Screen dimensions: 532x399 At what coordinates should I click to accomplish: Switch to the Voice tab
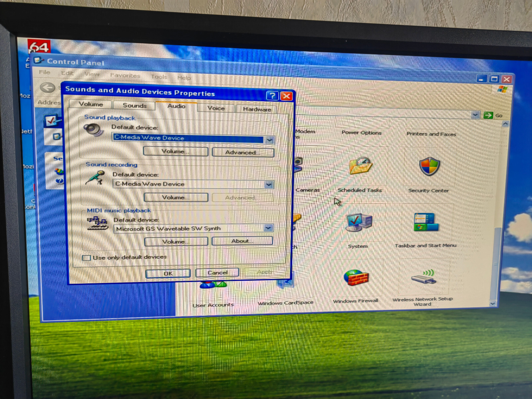coord(216,108)
